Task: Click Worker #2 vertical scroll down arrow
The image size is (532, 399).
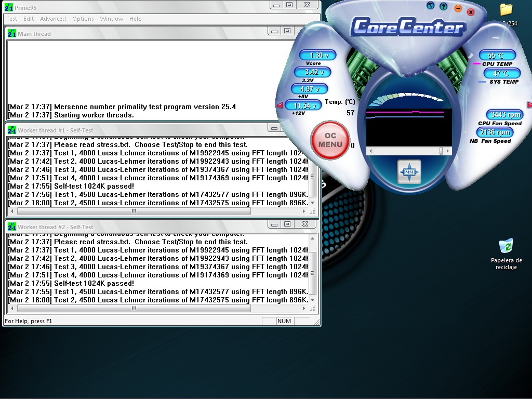Action: point(312,300)
